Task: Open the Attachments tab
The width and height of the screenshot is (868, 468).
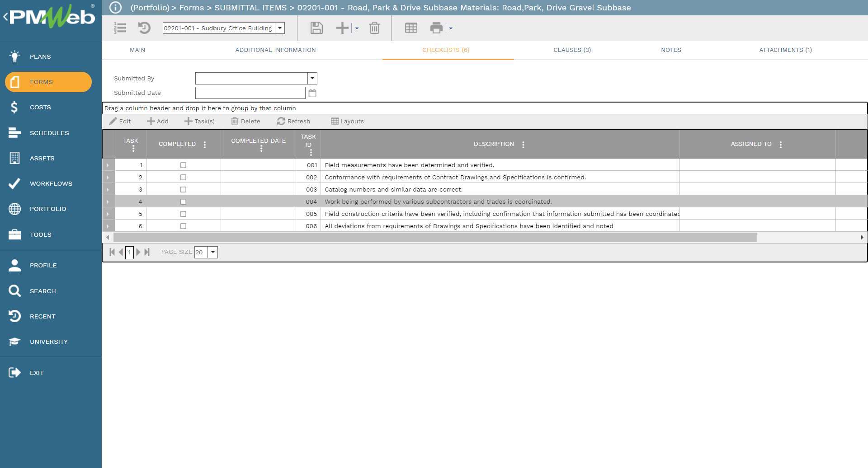Action: coord(785,50)
